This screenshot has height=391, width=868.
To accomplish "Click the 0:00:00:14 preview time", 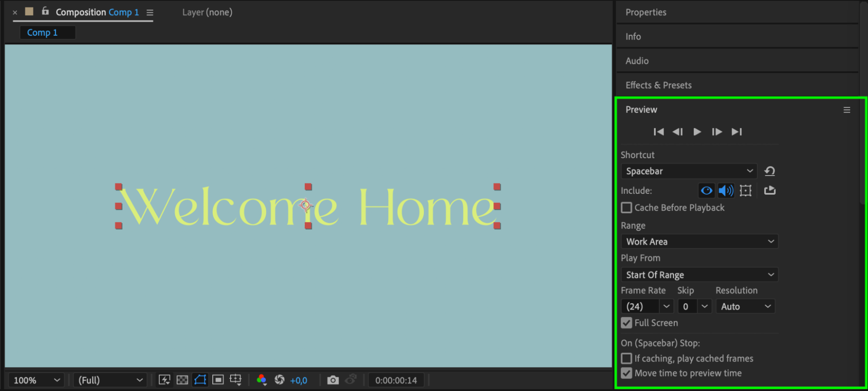I will [x=396, y=381].
